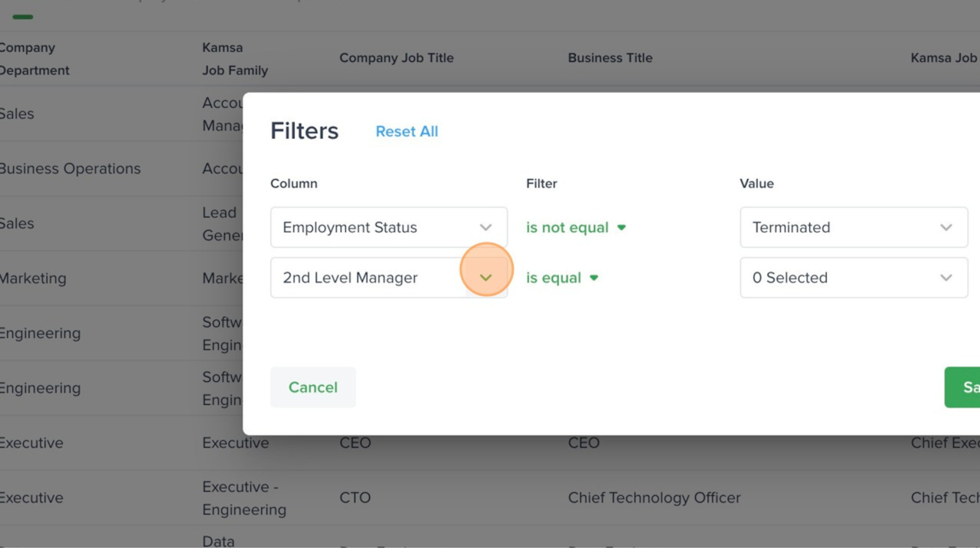Click the Terminated value field text
The height and width of the screenshot is (548, 980).
click(791, 227)
